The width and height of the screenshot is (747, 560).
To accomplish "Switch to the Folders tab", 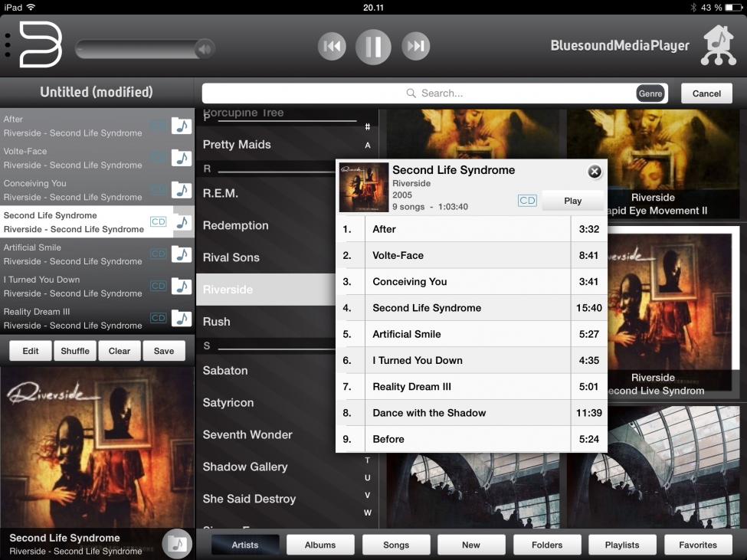I will tap(547, 545).
